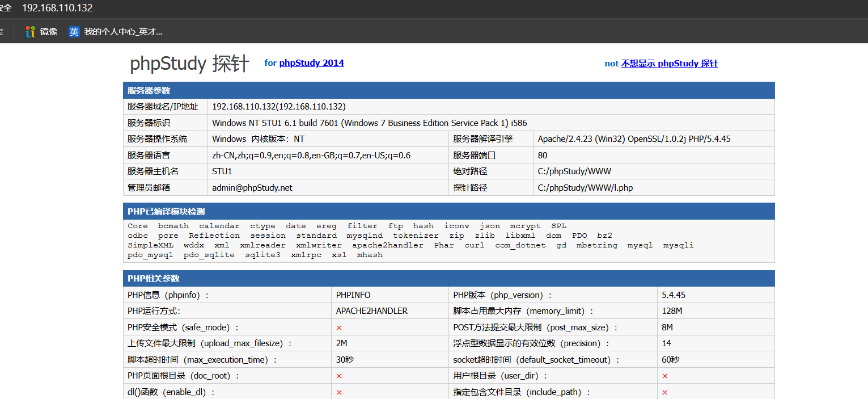
Task: Click the memory_limit value 128M
Action: pyautogui.click(x=672, y=311)
